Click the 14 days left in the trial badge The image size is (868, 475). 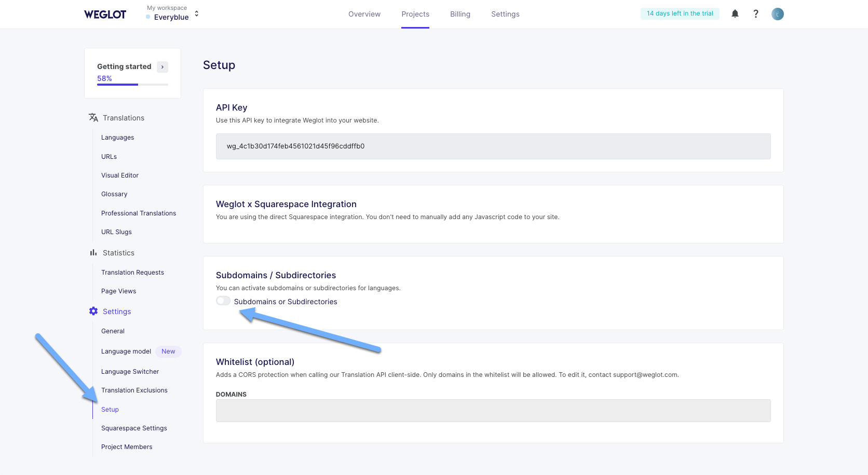click(680, 13)
